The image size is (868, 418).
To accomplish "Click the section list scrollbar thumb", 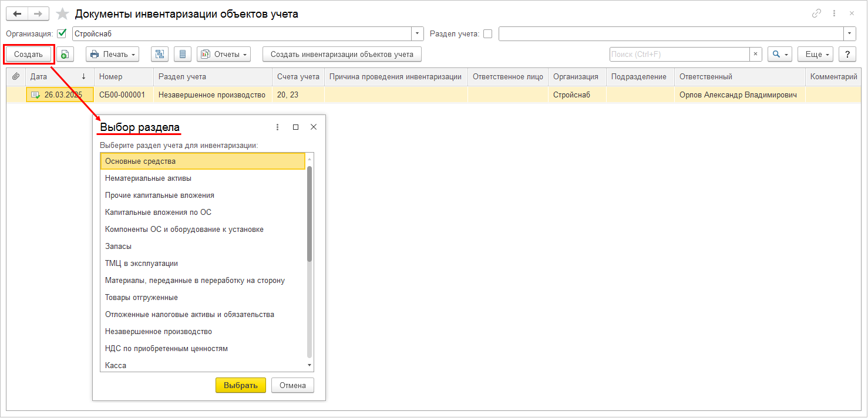I will click(309, 214).
